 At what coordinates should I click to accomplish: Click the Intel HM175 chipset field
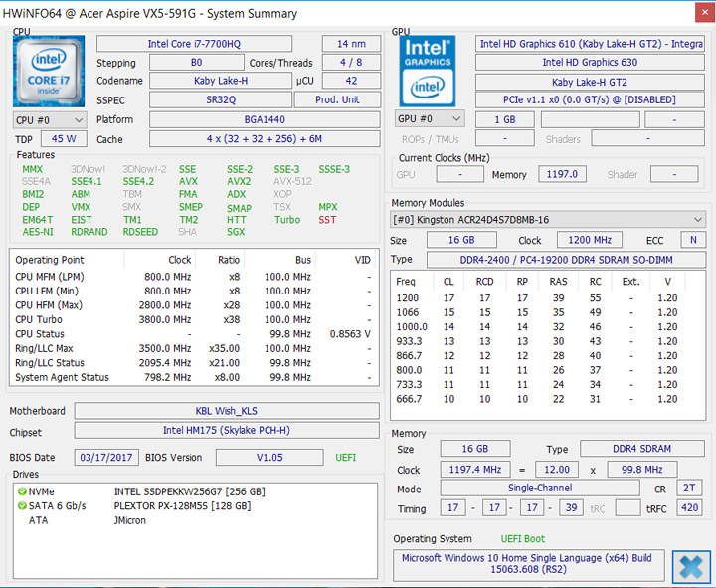click(x=227, y=431)
